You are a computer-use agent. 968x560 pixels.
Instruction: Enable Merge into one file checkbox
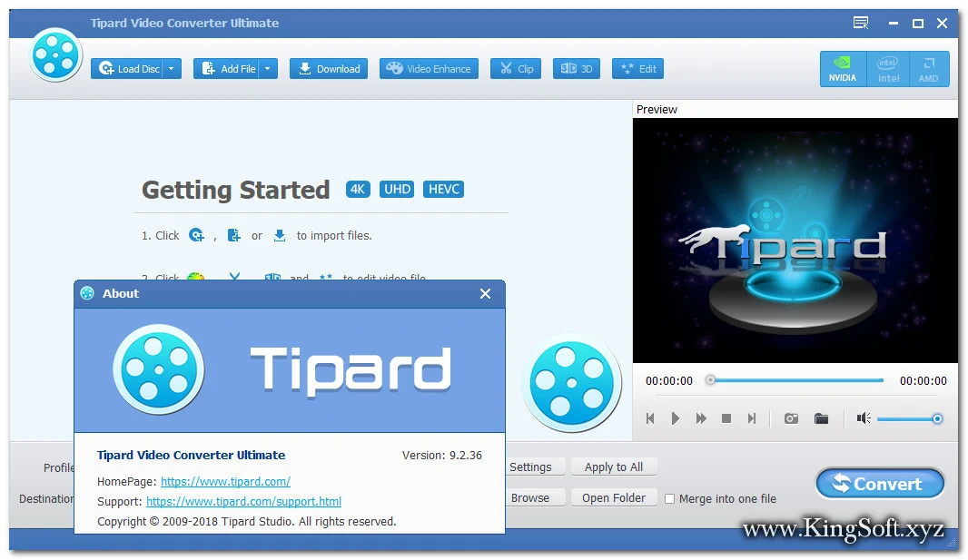point(669,499)
